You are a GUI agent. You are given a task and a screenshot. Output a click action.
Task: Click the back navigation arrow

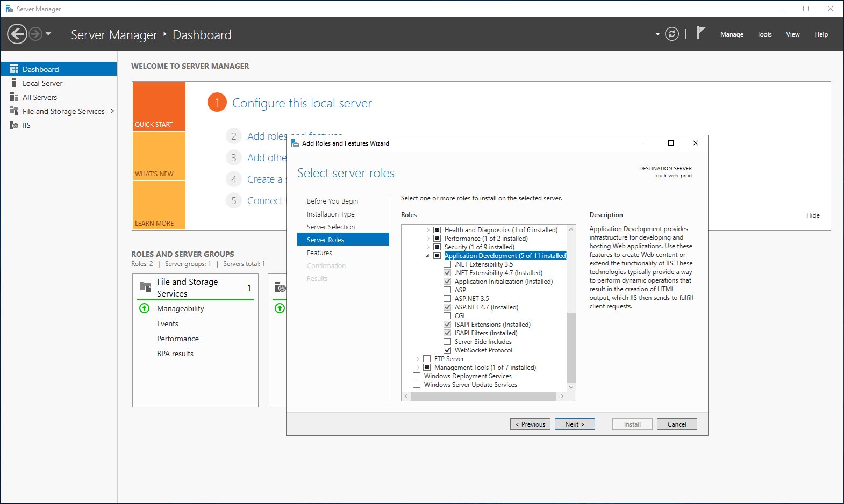click(x=17, y=34)
